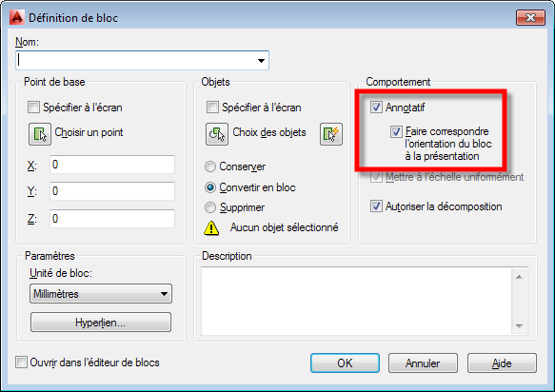
Task: Enable Spécifier à l'écran under Objets
Action: pos(212,107)
